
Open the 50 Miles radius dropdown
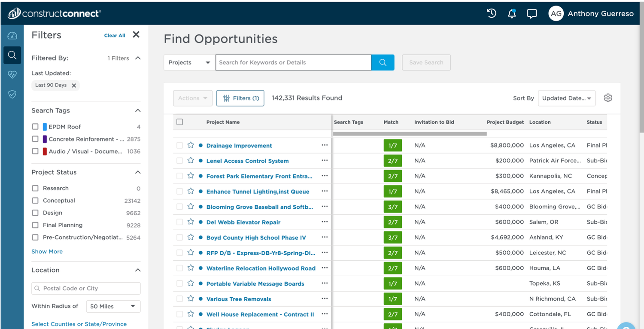113,306
